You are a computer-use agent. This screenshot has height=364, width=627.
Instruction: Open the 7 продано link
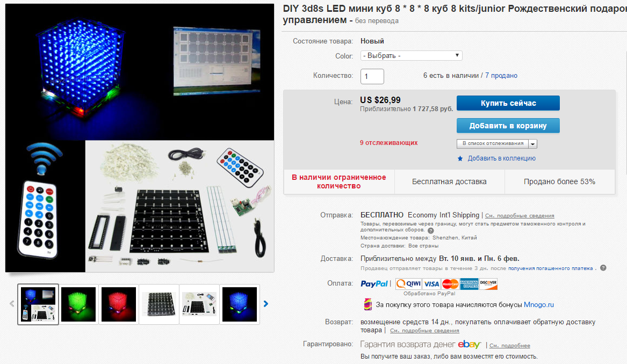click(501, 76)
